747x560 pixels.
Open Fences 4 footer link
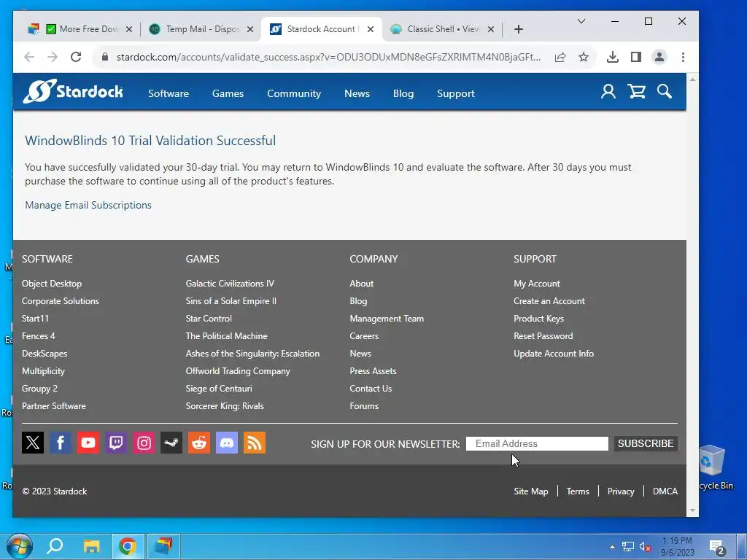click(38, 335)
